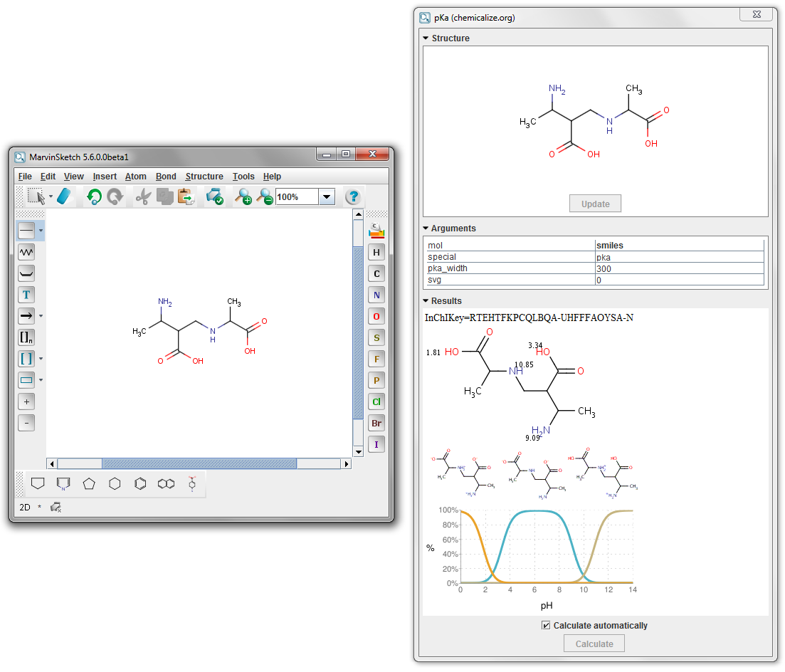The width and height of the screenshot is (785, 672).
Task: Open the Tools menu
Action: [243, 177]
